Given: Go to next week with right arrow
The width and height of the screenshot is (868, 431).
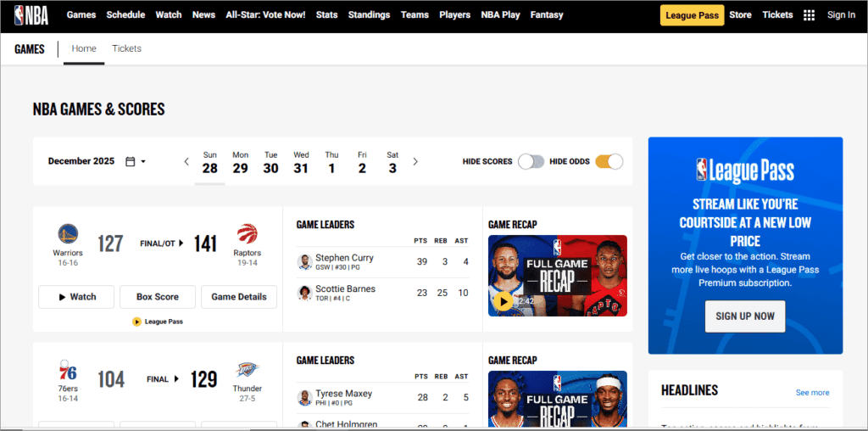Looking at the screenshot, I should (415, 162).
